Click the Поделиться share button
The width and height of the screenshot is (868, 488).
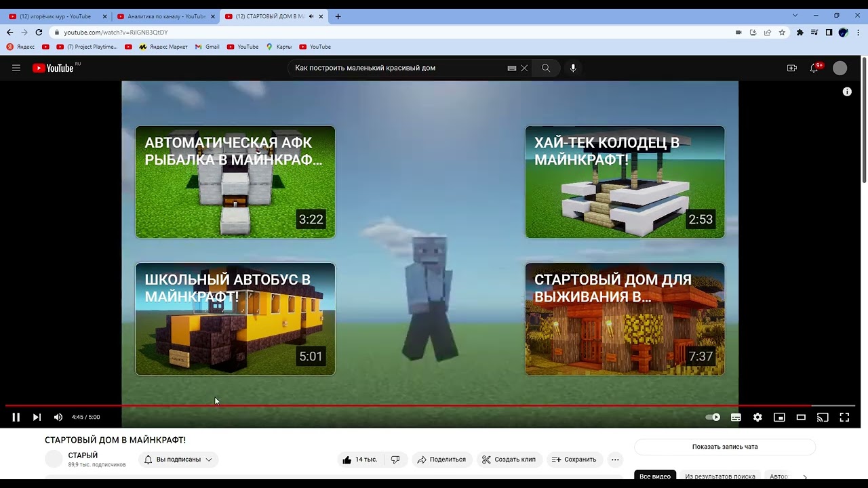[441, 460]
